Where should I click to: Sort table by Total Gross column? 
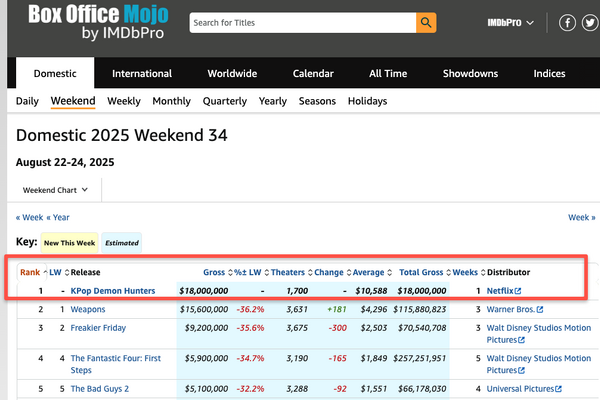coord(422,272)
